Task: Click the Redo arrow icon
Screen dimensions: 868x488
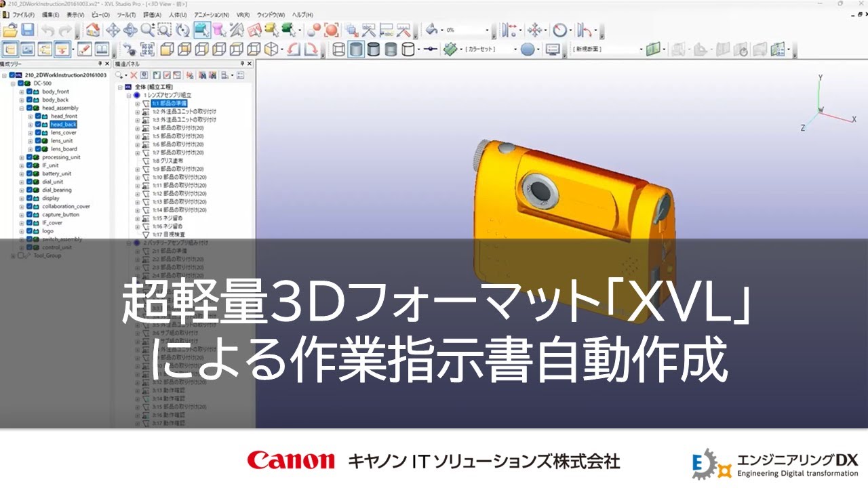Action: click(x=65, y=30)
